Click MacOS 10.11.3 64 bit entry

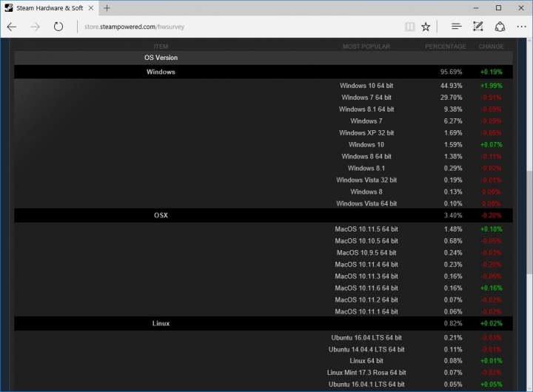point(366,276)
